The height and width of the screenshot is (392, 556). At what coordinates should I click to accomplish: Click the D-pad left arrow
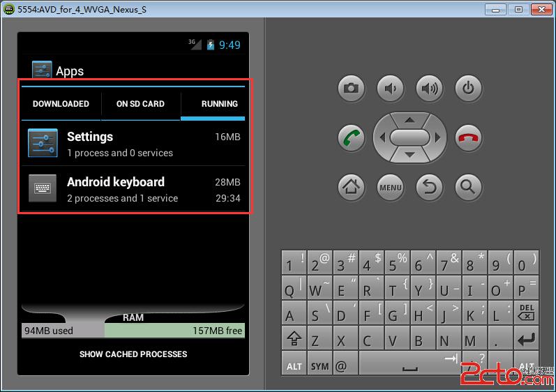(382, 137)
